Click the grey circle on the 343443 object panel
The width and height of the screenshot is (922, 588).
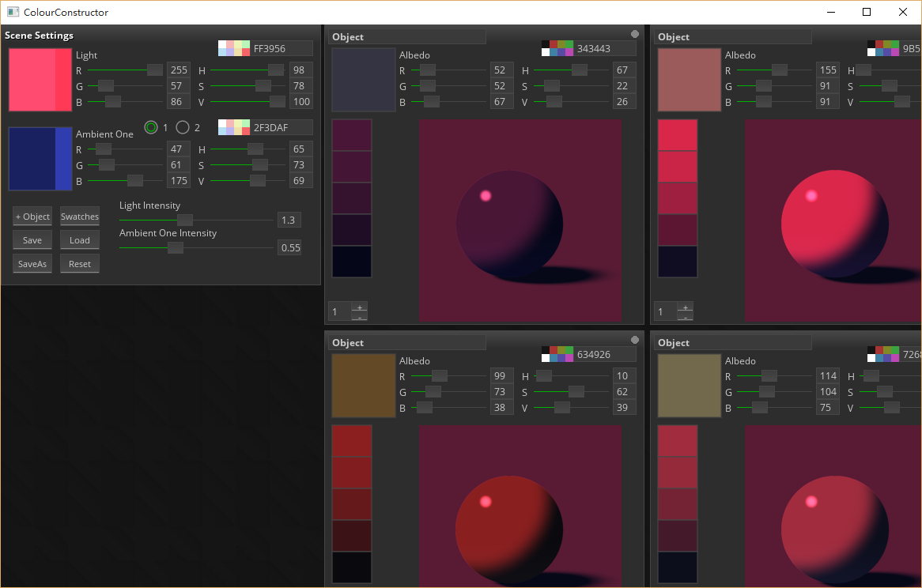(x=635, y=34)
